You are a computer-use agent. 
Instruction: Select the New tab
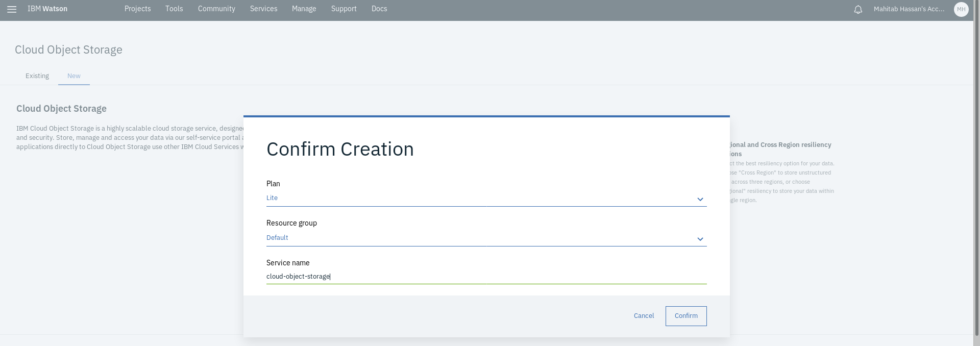[x=74, y=76]
